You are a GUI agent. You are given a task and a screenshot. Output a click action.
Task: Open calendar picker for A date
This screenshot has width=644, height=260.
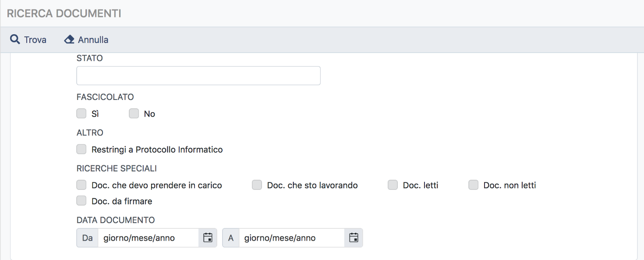coord(354,238)
